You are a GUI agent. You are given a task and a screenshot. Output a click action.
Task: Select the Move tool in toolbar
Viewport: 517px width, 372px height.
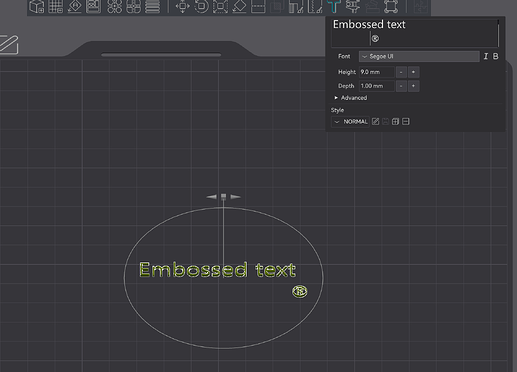pos(183,6)
